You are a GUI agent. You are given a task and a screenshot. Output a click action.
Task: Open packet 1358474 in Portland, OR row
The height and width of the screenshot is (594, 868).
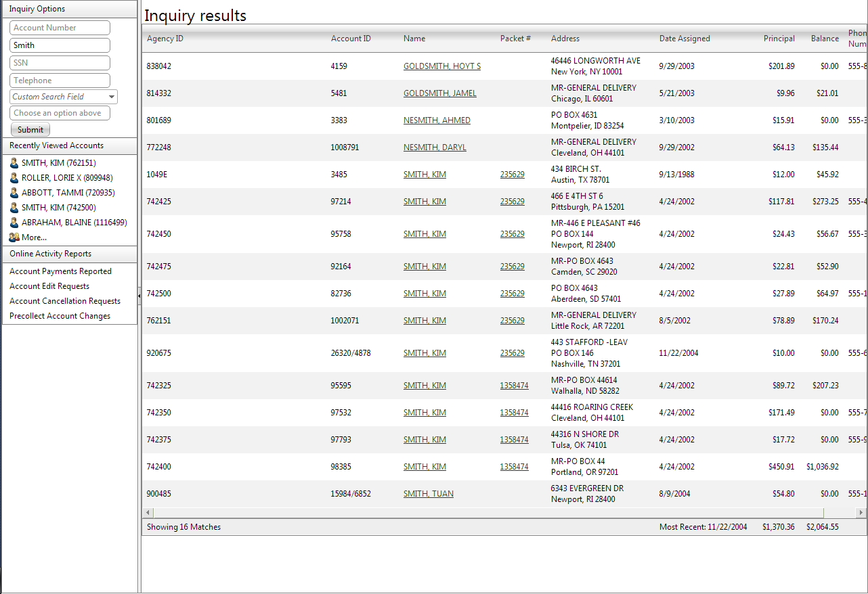point(515,467)
